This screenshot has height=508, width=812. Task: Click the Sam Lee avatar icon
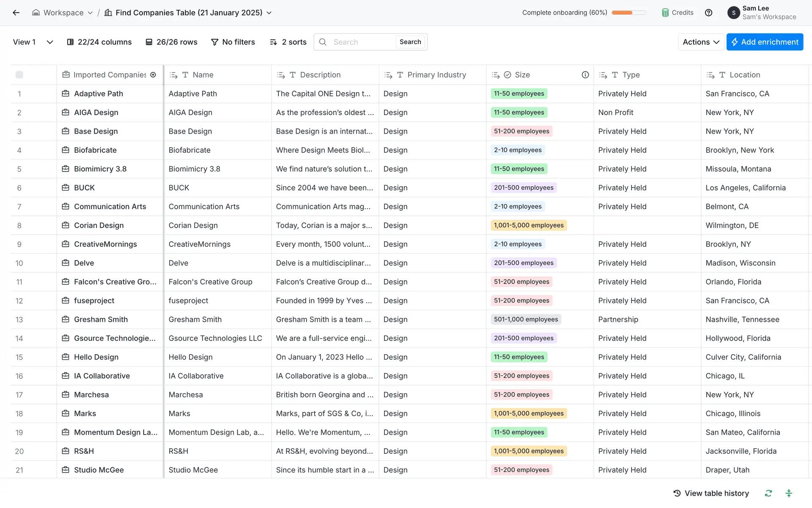pyautogui.click(x=733, y=13)
